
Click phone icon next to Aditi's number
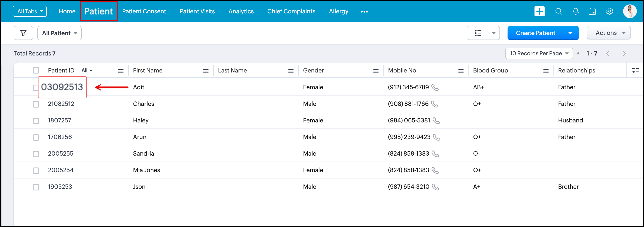click(435, 88)
